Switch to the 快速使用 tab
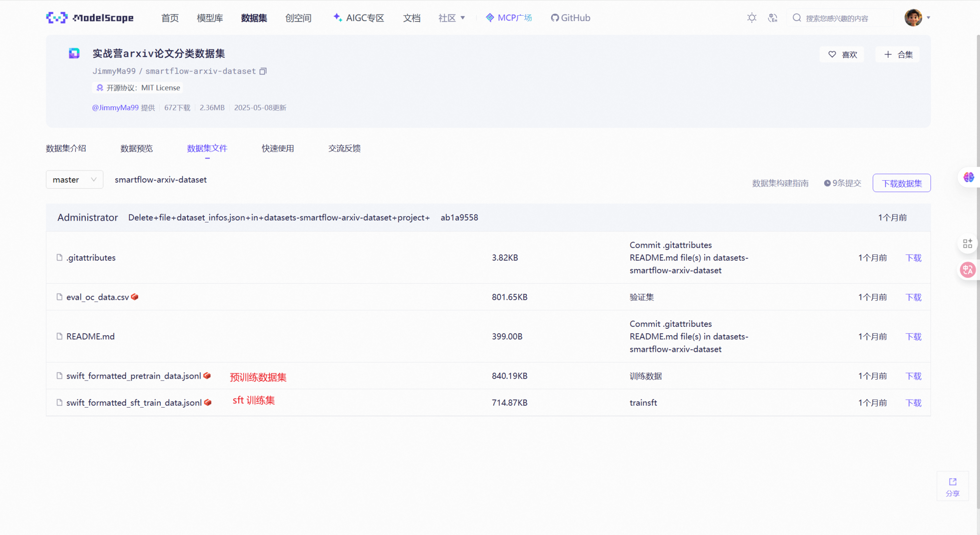This screenshot has width=980, height=535. pos(278,148)
